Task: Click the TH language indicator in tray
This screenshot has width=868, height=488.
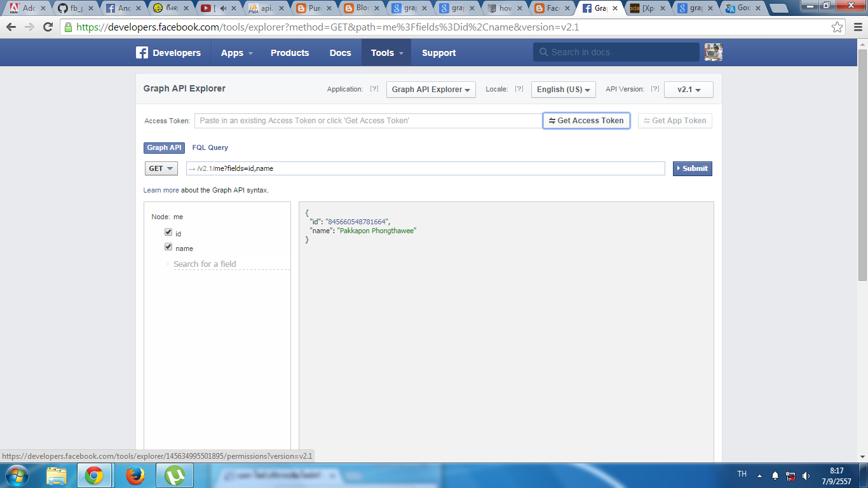Action: (742, 474)
